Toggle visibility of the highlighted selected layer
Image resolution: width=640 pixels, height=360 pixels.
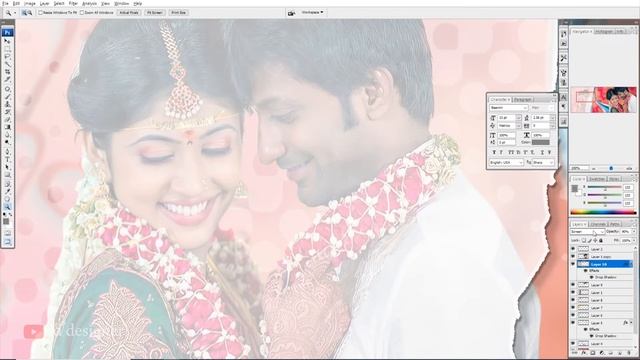coord(573,264)
